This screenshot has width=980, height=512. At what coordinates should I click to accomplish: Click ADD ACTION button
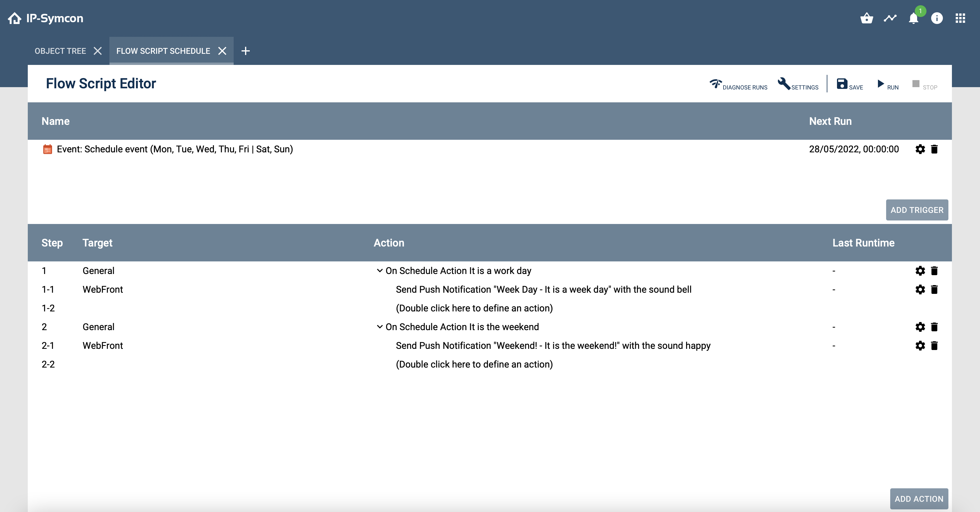[x=918, y=498]
